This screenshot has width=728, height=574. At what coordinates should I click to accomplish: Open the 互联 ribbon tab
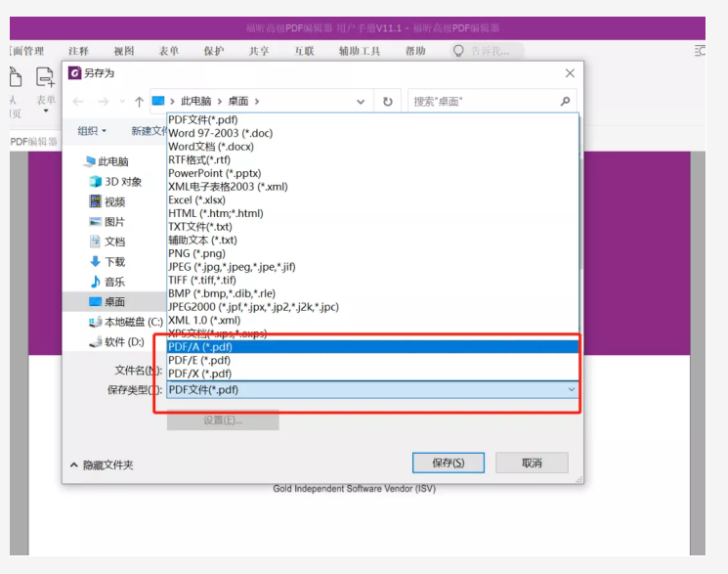tap(304, 51)
